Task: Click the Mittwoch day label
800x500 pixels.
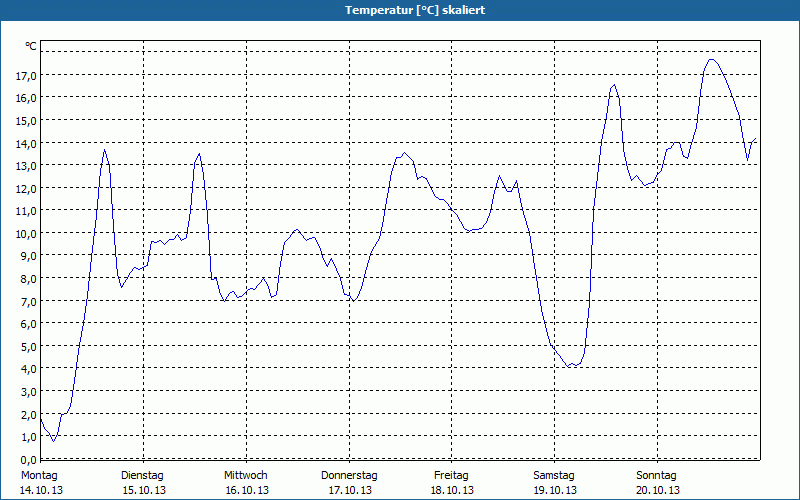Action: pos(246,476)
